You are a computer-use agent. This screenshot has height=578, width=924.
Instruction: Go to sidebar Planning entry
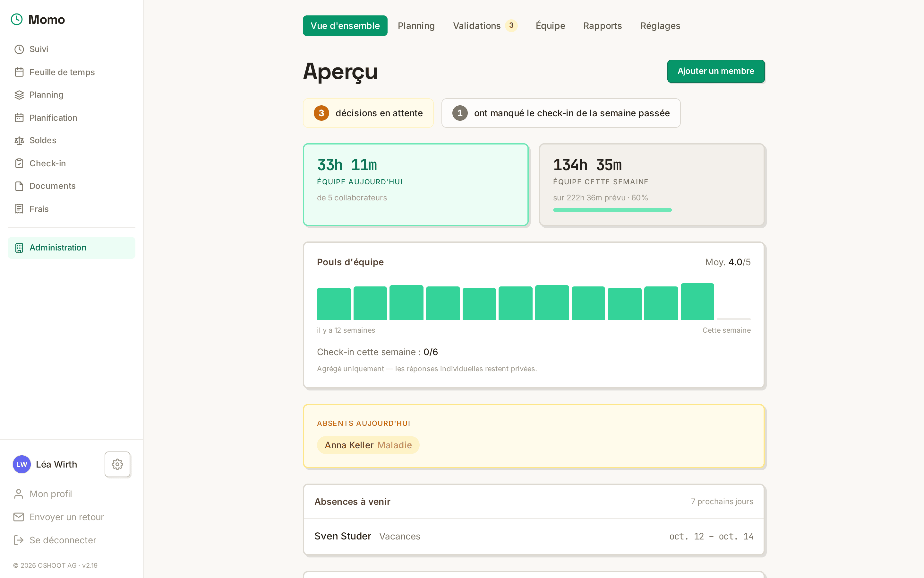click(x=72, y=95)
